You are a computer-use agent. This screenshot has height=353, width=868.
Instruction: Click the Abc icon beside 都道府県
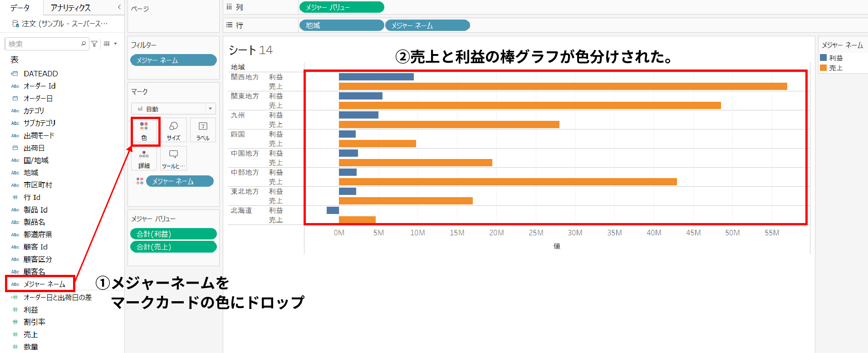tap(15, 235)
